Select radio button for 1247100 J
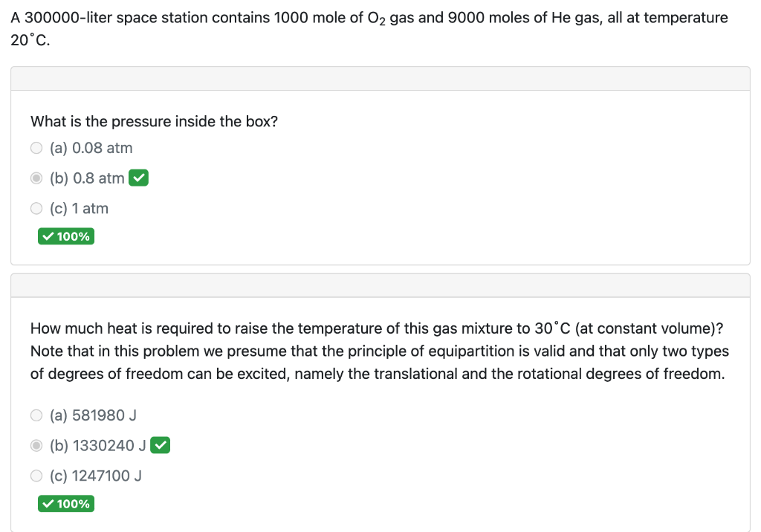 (x=36, y=476)
